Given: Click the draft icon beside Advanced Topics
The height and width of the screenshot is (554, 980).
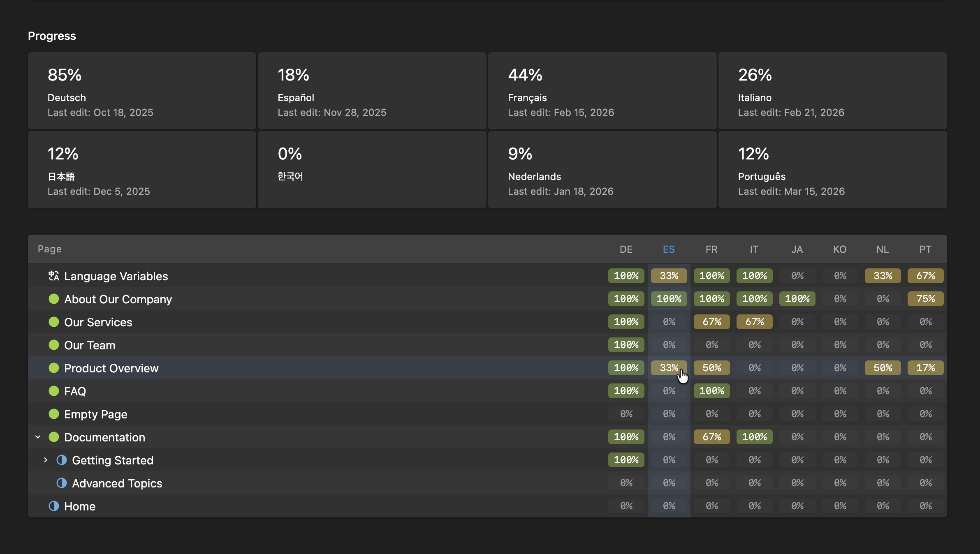Looking at the screenshot, I should (x=61, y=483).
